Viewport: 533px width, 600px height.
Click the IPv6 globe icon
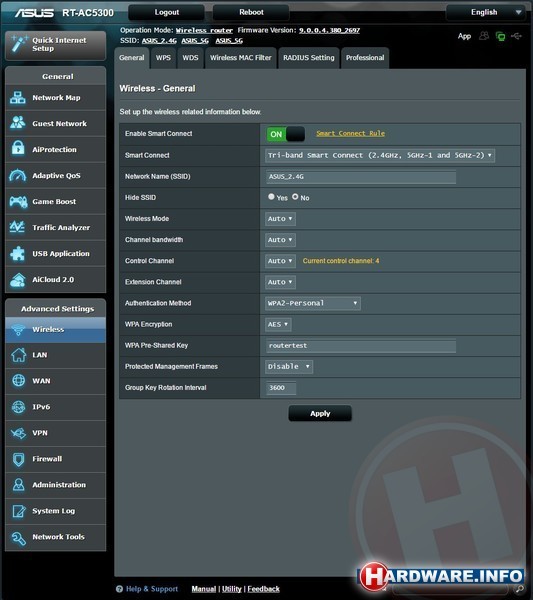coord(18,407)
